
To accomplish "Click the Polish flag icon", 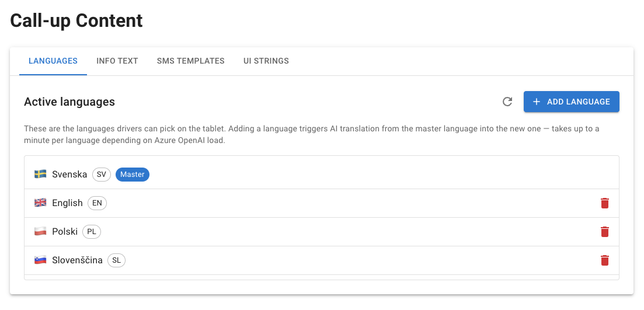I will (40, 232).
